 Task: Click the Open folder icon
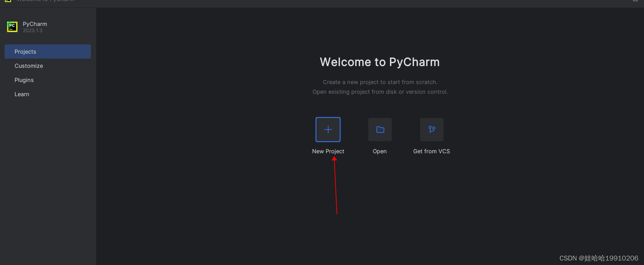pyautogui.click(x=380, y=130)
